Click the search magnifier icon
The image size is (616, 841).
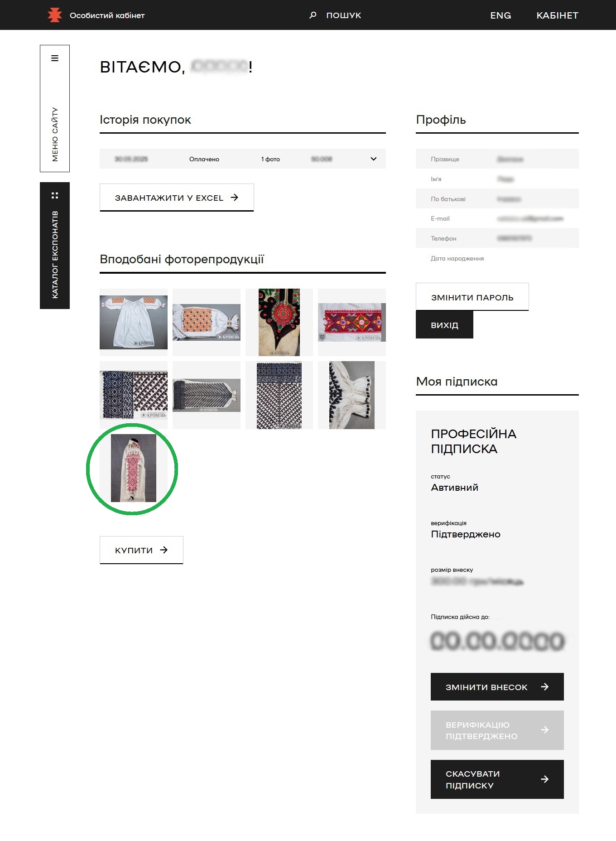point(313,15)
